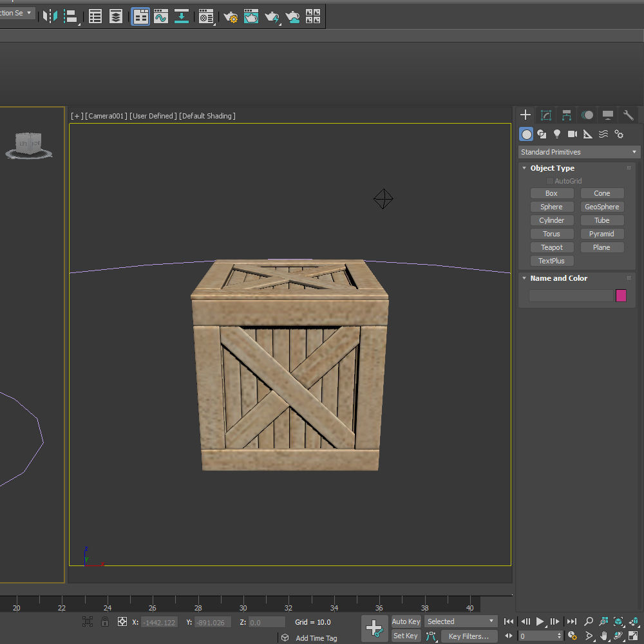Screen dimensions: 644x644
Task: Play the animation
Action: 540,621
